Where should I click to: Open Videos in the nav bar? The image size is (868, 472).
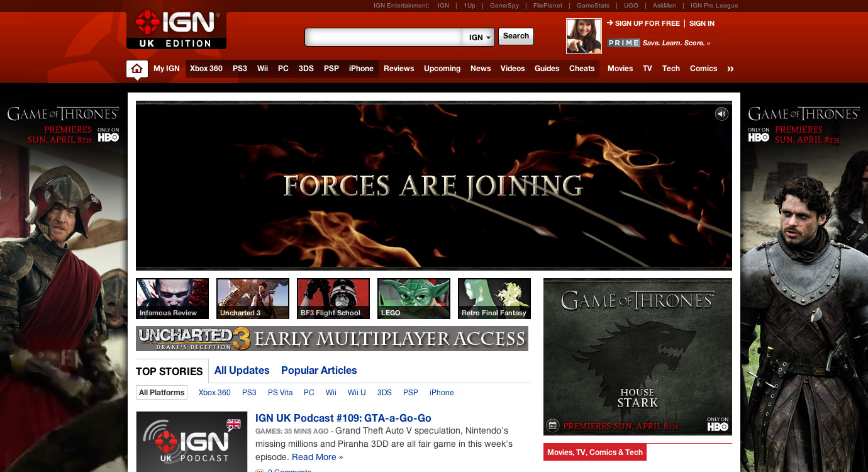513,69
